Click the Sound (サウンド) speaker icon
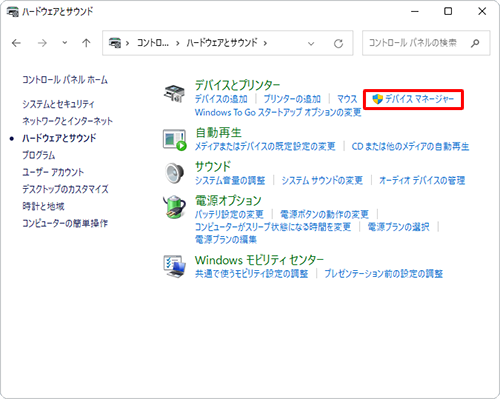This screenshot has width=500, height=399. coord(174,173)
